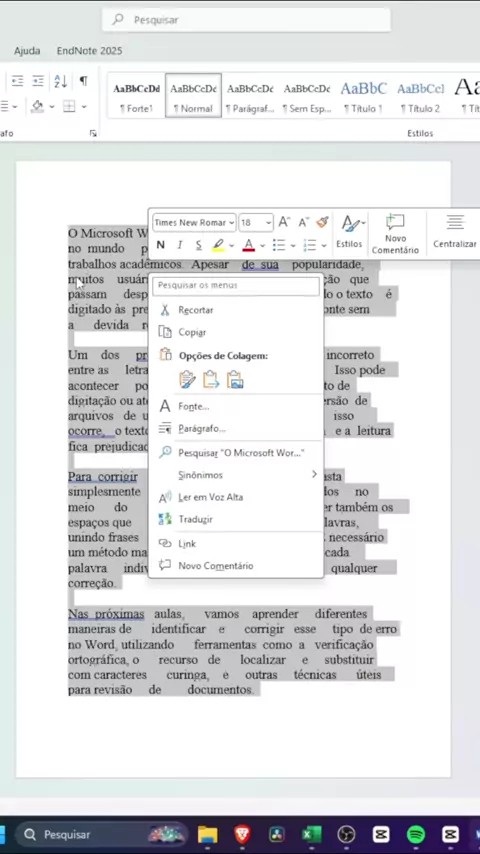The height and width of the screenshot is (854, 480).
Task: Open Spotify from taskbar
Action: pos(416,834)
